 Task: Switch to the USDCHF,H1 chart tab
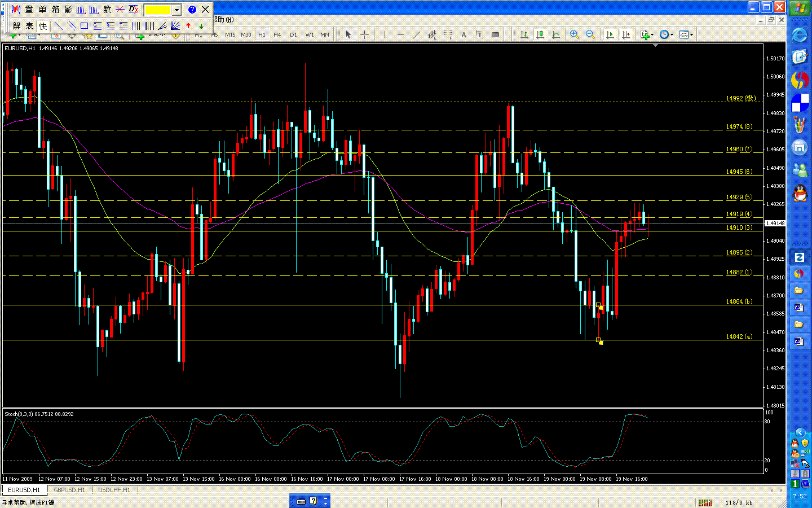click(114, 490)
